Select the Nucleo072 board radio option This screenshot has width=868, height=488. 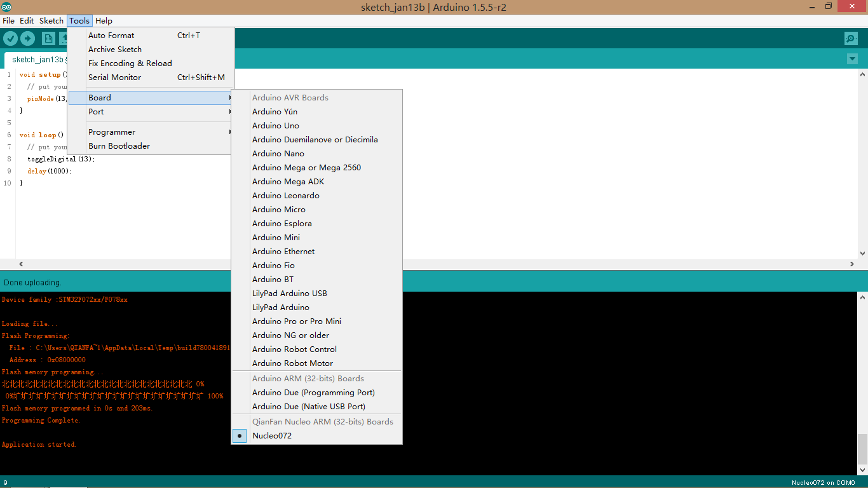pos(317,436)
